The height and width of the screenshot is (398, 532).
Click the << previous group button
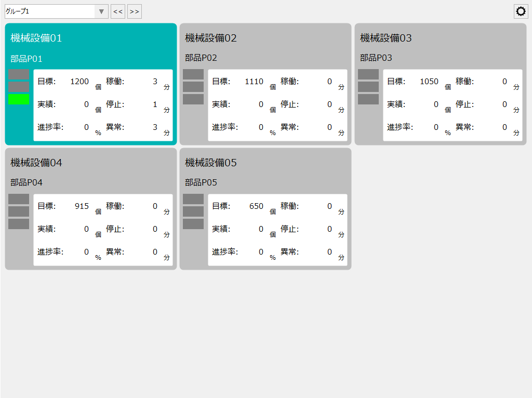[x=117, y=11]
